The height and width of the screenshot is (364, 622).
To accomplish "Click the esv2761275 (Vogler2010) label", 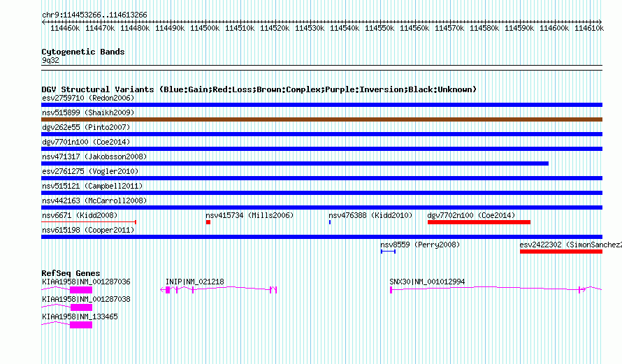I will click(90, 171).
